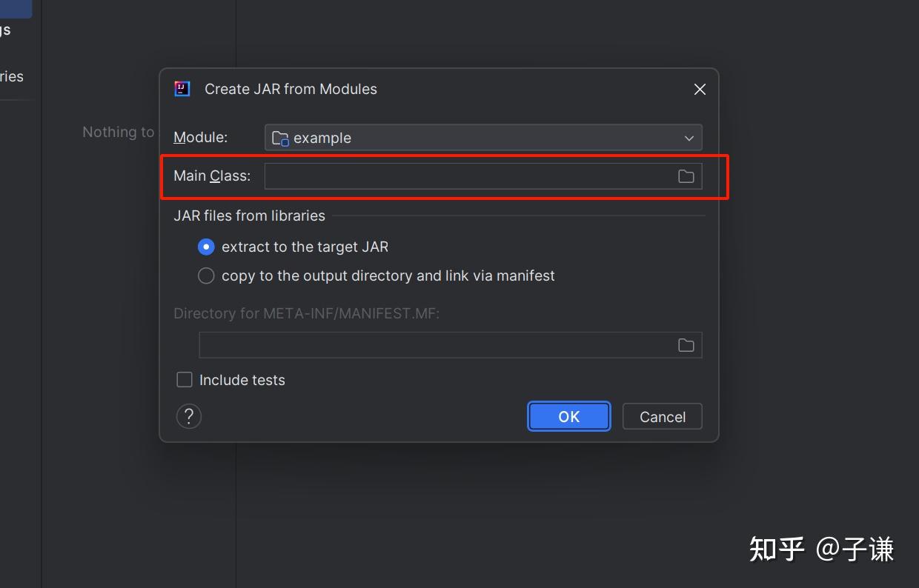The image size is (919, 588).
Task: Close the Create JAR from Modules dialog
Action: (x=699, y=89)
